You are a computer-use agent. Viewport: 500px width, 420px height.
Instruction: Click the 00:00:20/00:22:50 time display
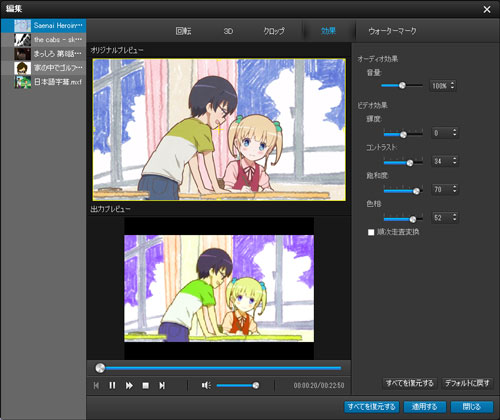[319, 386]
